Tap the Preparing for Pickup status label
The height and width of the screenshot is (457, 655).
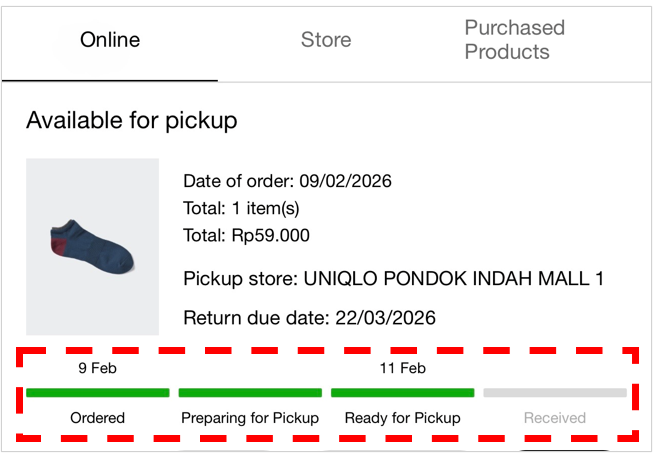(x=250, y=417)
